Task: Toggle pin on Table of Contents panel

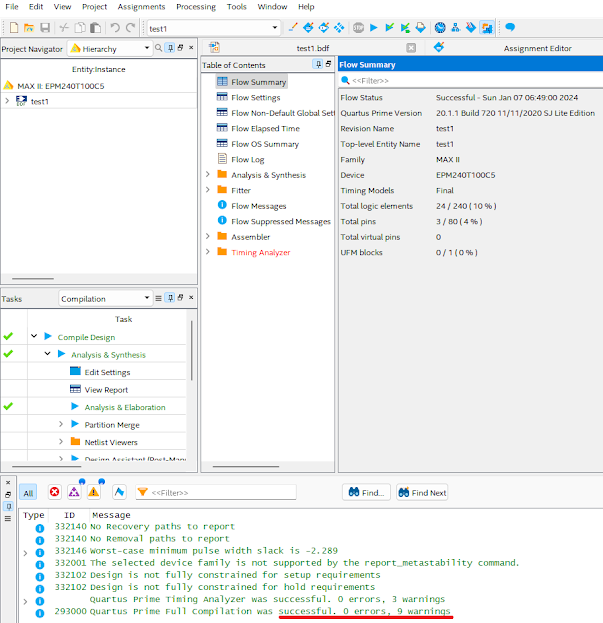Action: pyautogui.click(x=318, y=64)
